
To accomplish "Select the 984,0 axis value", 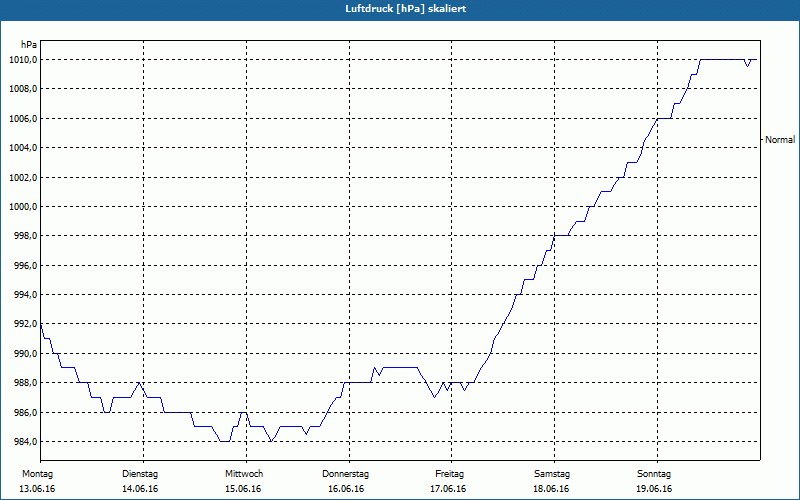I will pos(25,442).
